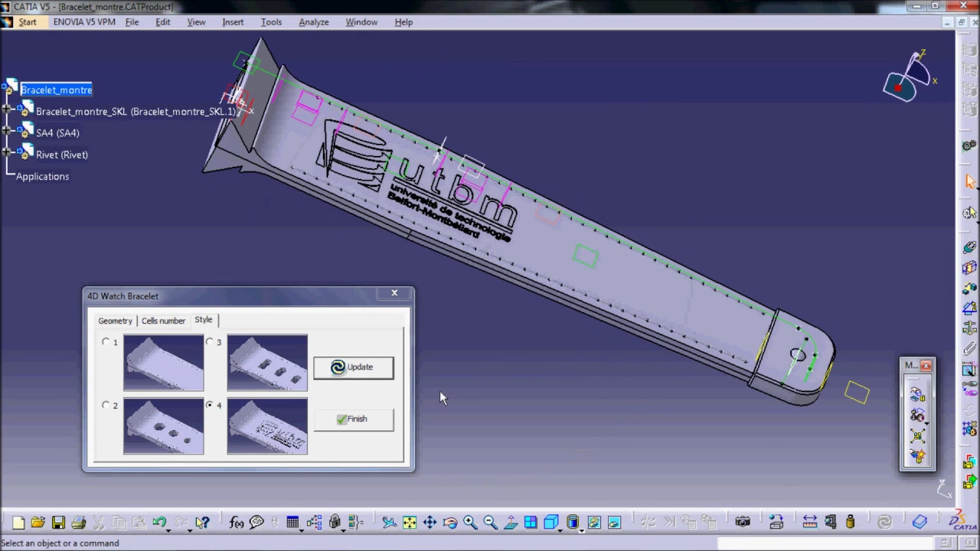Click style 3 rectangular slots thumbnail
Viewport: 980px width, 551px height.
click(267, 363)
